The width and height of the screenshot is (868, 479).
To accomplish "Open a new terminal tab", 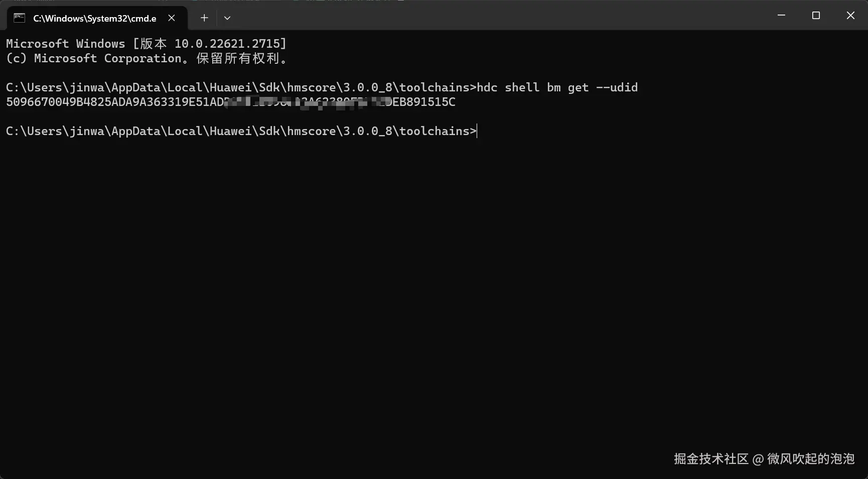I will pyautogui.click(x=204, y=18).
